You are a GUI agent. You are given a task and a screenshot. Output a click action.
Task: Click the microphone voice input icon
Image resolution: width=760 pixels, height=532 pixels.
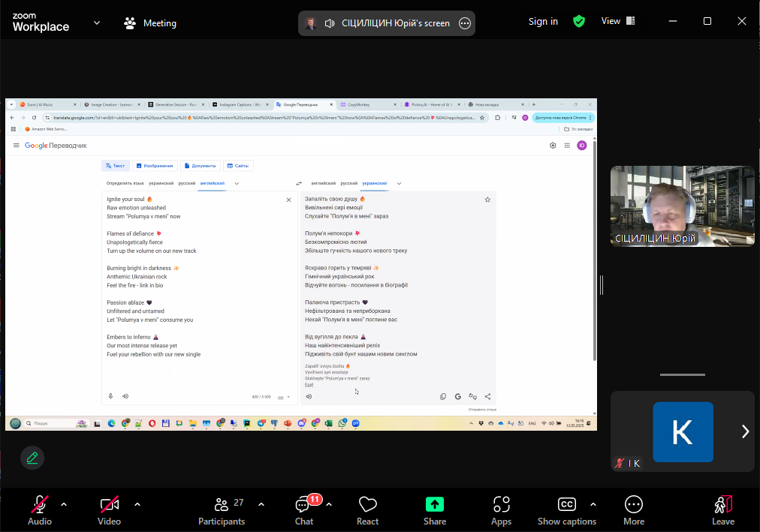(110, 396)
